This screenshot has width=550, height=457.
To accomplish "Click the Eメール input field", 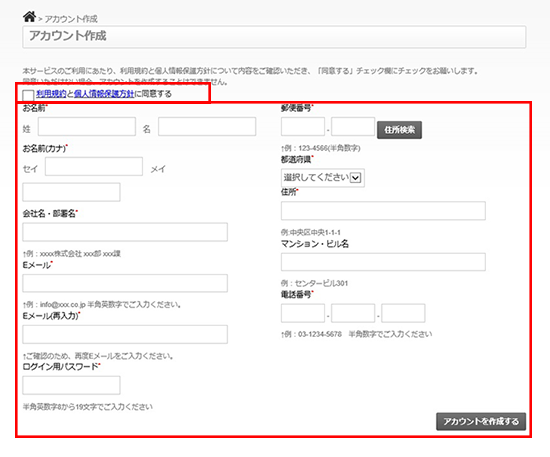I will pos(125,283).
